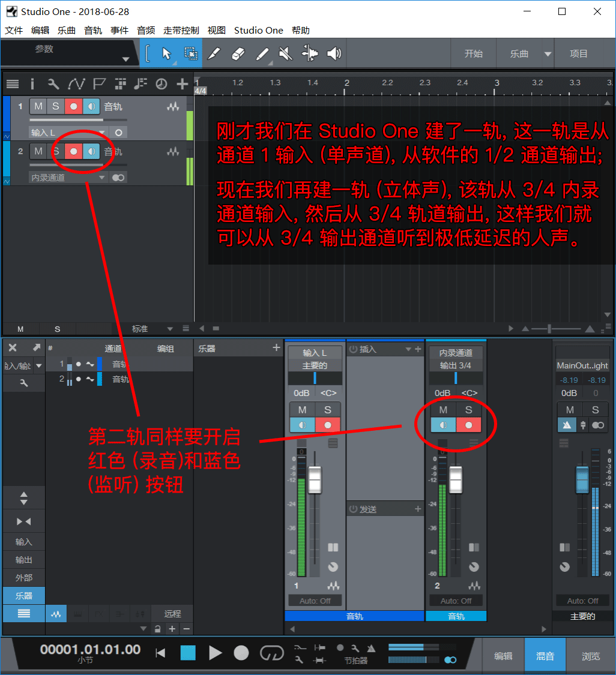Switch to the 混音 mix tab
This screenshot has width=616, height=675.
[x=545, y=656]
